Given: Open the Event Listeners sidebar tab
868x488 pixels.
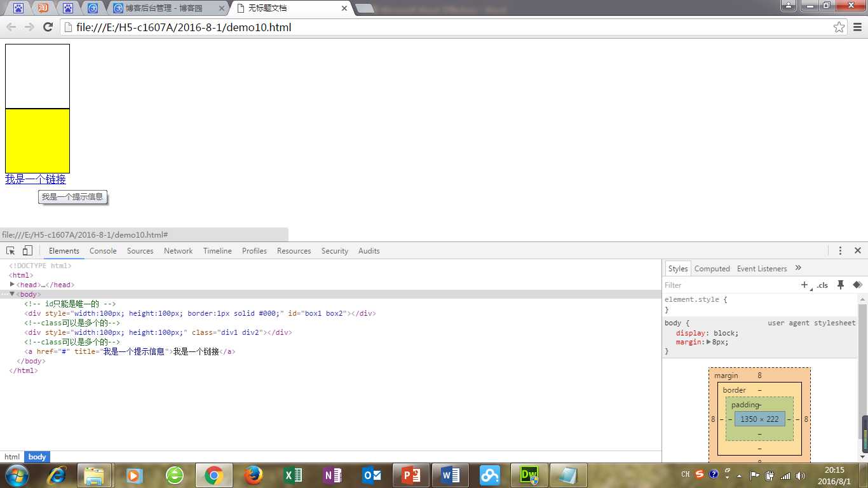Looking at the screenshot, I should click(x=762, y=268).
